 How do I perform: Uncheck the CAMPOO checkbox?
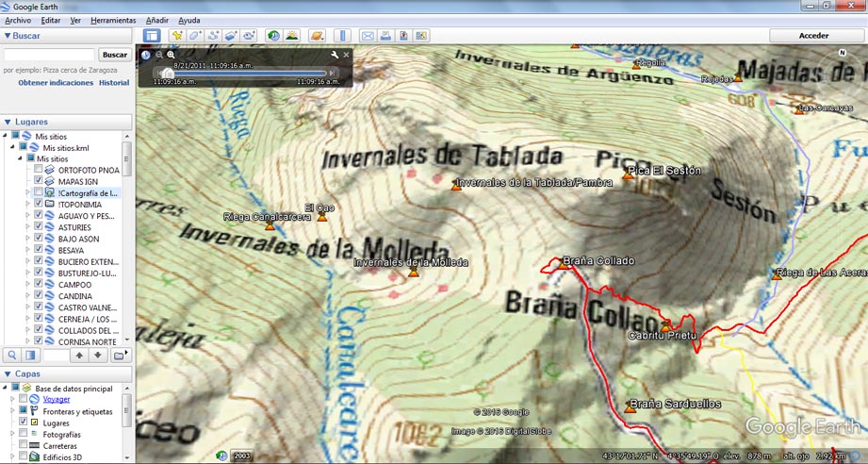pos(39,284)
